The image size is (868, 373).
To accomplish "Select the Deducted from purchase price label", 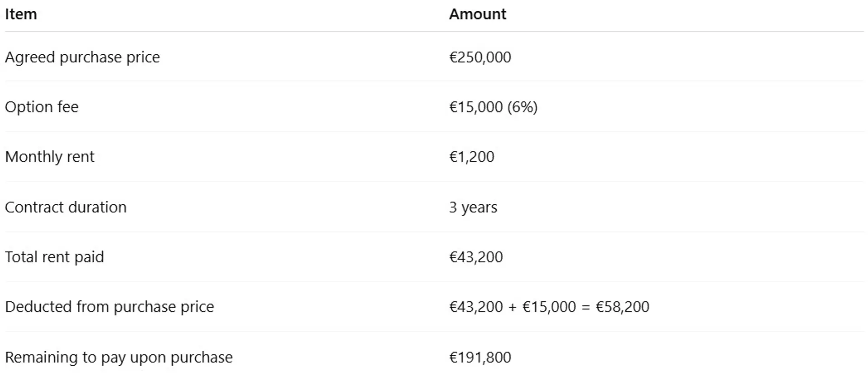I will [x=109, y=307].
